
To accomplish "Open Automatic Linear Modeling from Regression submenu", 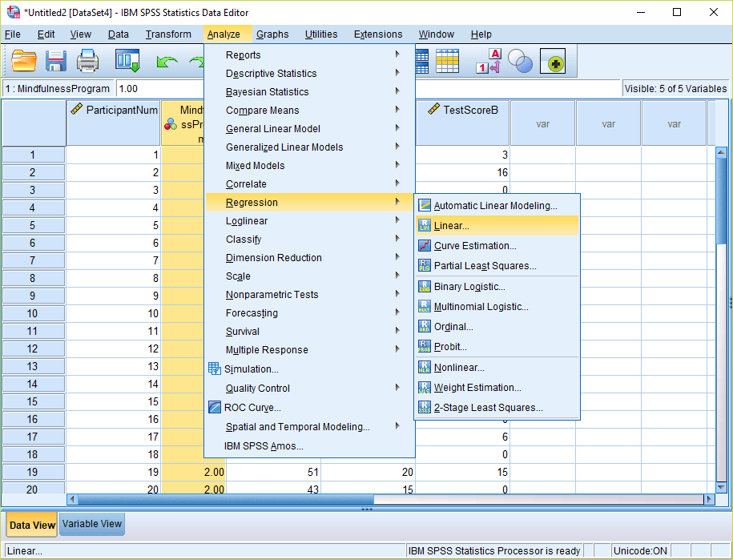I will pos(495,206).
